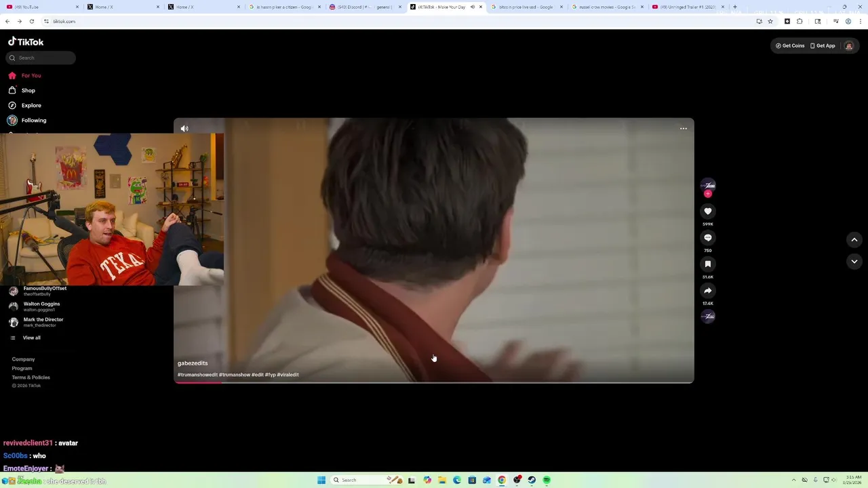
Task: Switch to bitcoin price Google tab
Action: [x=528, y=7]
